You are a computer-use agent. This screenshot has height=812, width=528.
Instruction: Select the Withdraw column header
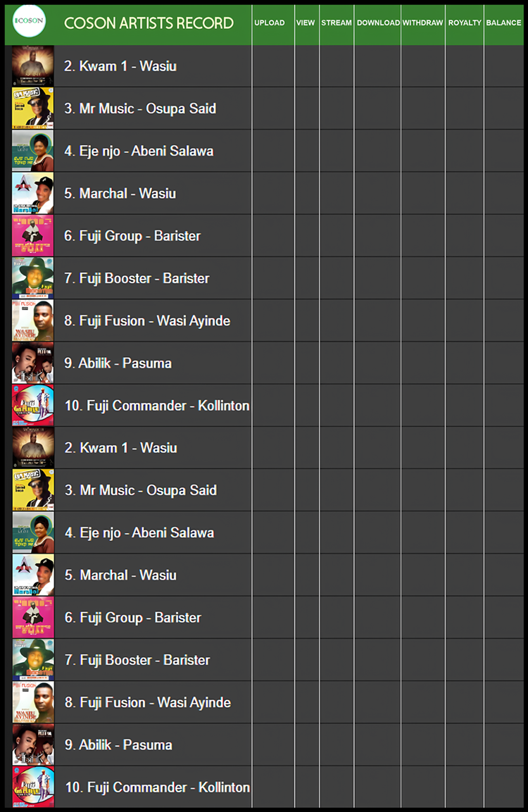[422, 23]
